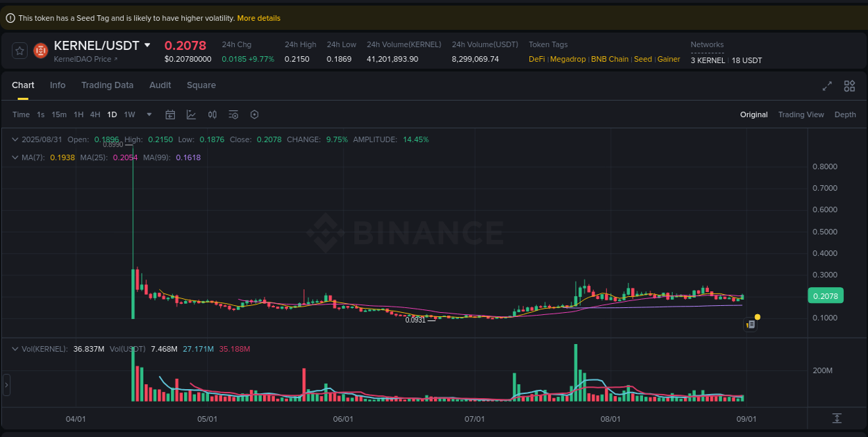Viewport: 868px width, 437px height.
Task: Click the favorite star for KERNEL/USDT
Action: (19, 50)
